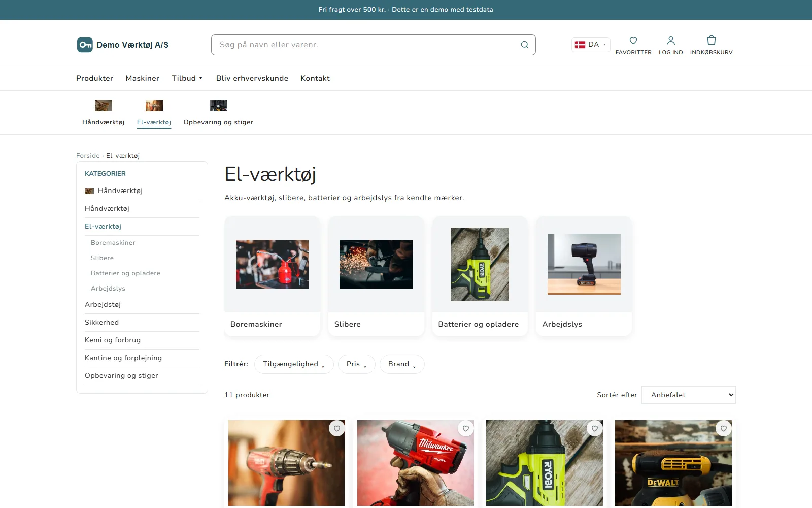Screen dimensions: 812x508
Task: Open the Tilgængelighed filter
Action: click(294, 364)
